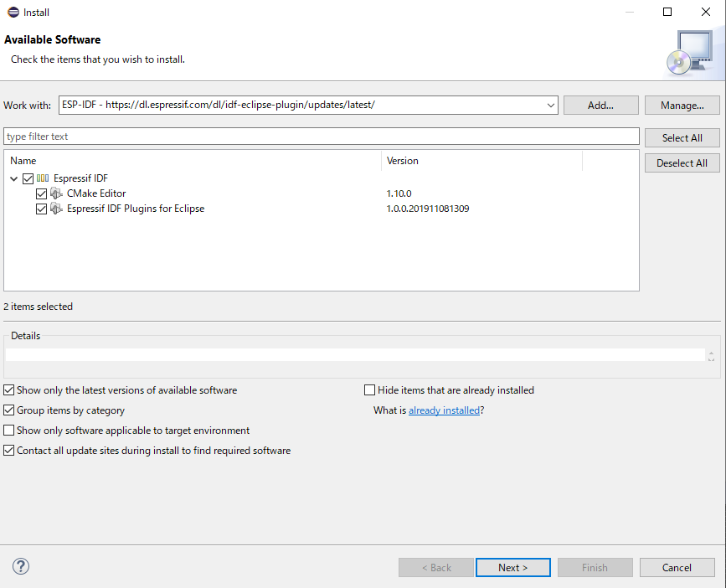Maximize the Install dialog window
This screenshot has height=588, width=726.
click(667, 12)
